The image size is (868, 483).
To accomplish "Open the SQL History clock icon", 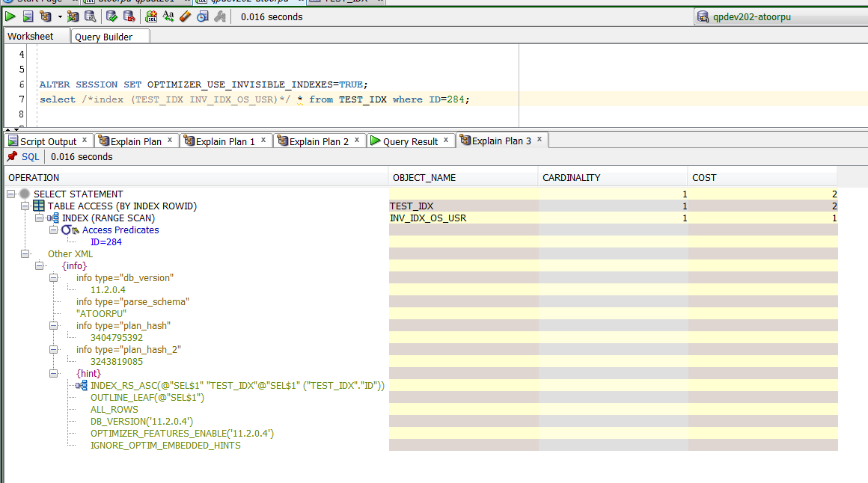I will (x=203, y=16).
